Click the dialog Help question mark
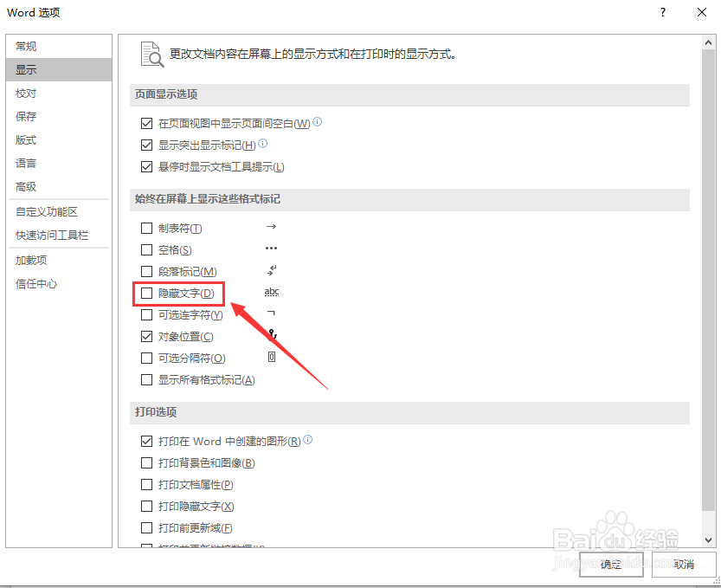This screenshot has width=721, height=588. tap(662, 13)
